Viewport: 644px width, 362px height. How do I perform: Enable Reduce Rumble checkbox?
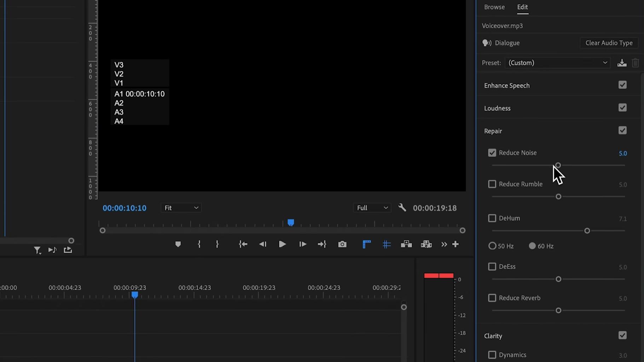point(492,184)
